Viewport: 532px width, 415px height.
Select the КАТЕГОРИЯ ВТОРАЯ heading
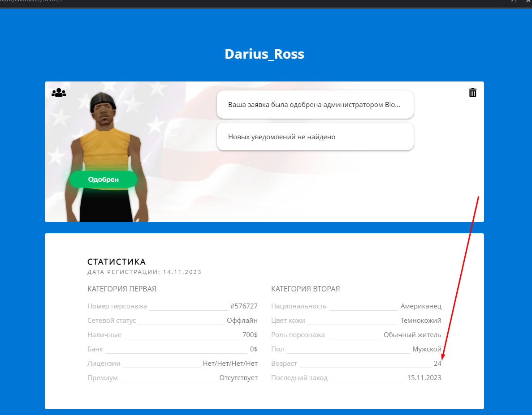coord(305,289)
